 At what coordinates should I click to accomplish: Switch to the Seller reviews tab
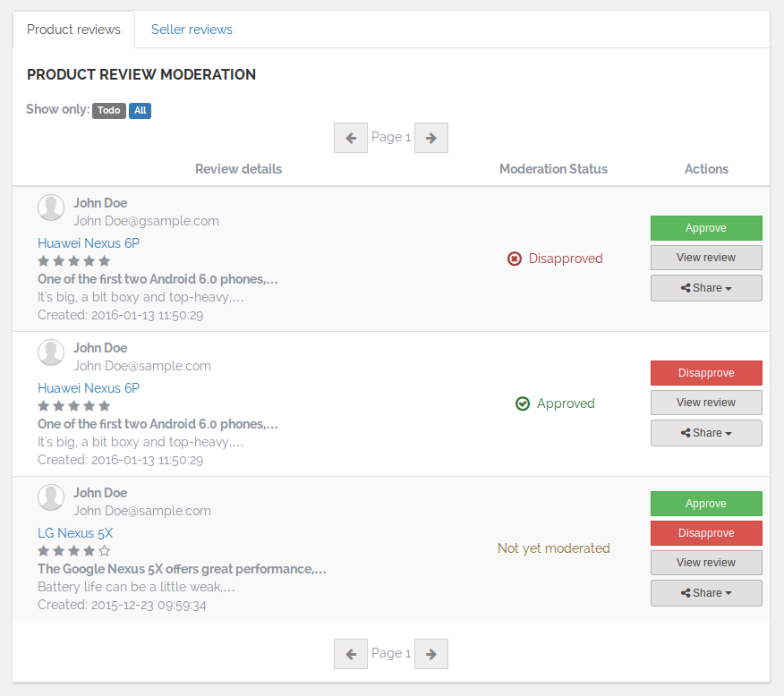(x=192, y=30)
